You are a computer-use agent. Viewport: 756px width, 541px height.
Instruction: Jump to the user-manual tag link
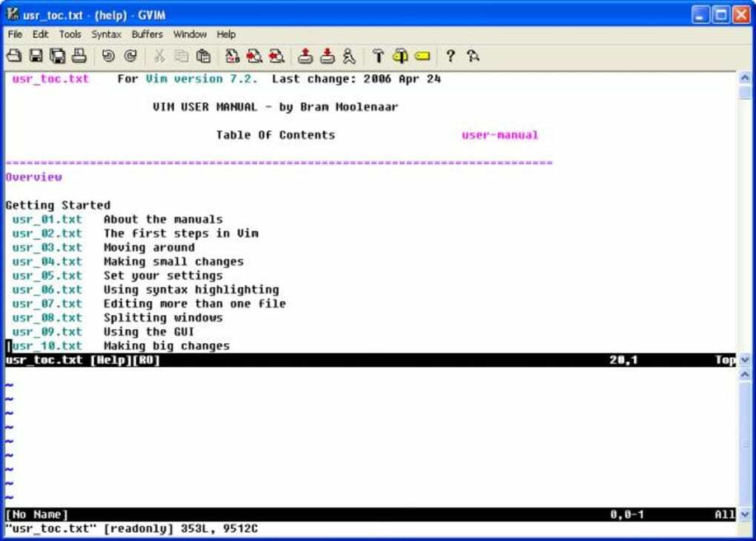(499, 134)
